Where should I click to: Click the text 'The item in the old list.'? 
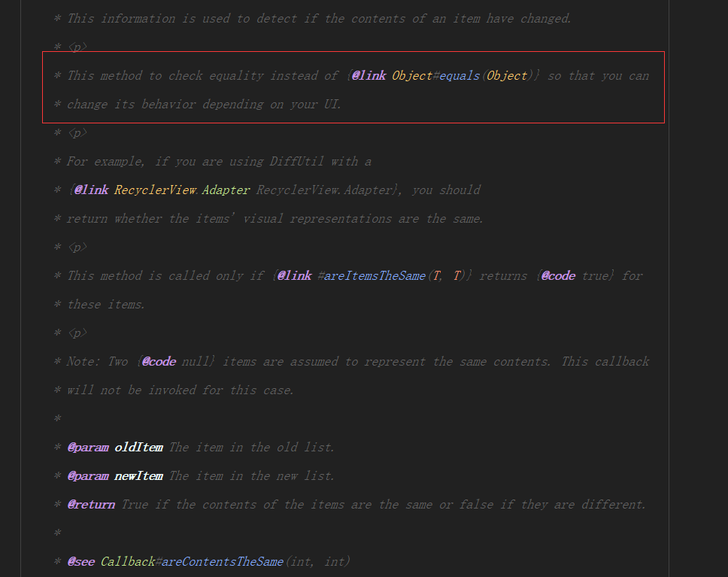252,448
